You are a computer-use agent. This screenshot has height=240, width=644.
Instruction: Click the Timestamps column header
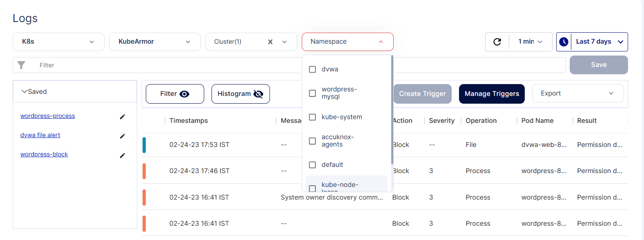189,121
